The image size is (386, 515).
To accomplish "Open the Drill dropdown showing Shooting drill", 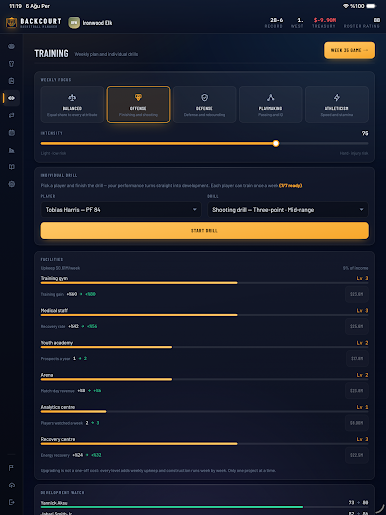I will click(288, 210).
